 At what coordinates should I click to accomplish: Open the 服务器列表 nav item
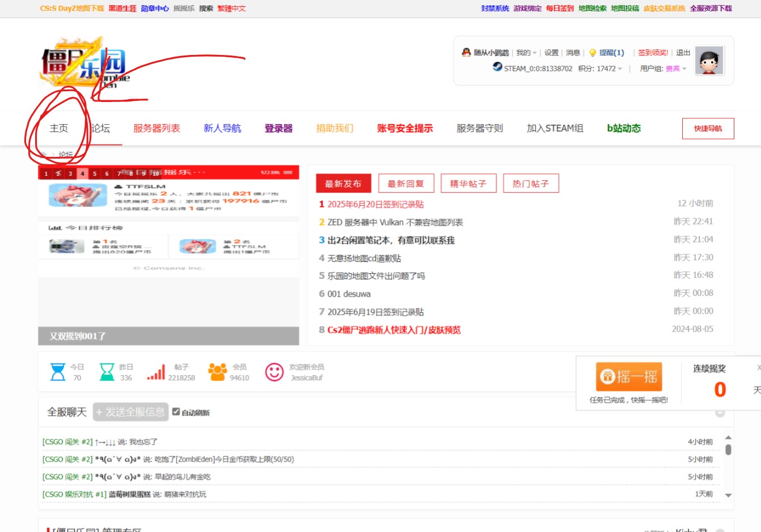(x=156, y=129)
